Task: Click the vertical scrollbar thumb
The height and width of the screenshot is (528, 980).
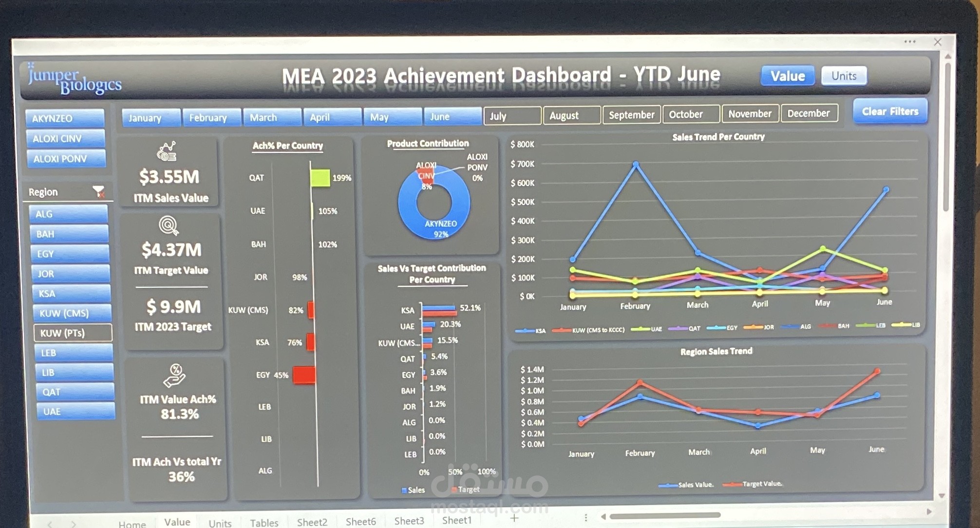Action: pos(947,136)
